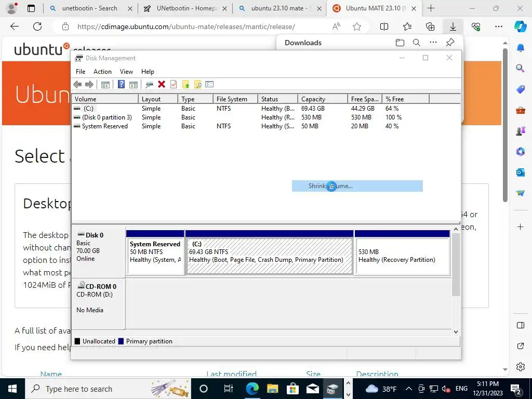This screenshot has height=399, width=532.
Task: Show hidden system tray icons chevron
Action: tap(408, 389)
